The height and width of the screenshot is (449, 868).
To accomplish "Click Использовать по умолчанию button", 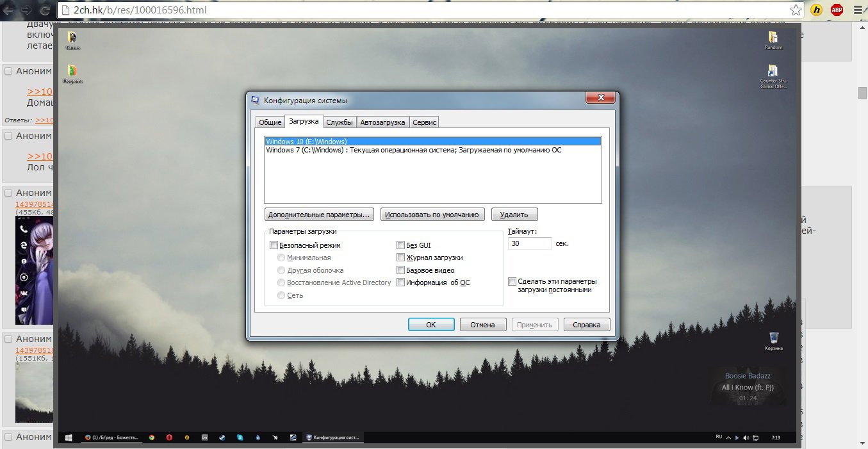I will point(433,215).
